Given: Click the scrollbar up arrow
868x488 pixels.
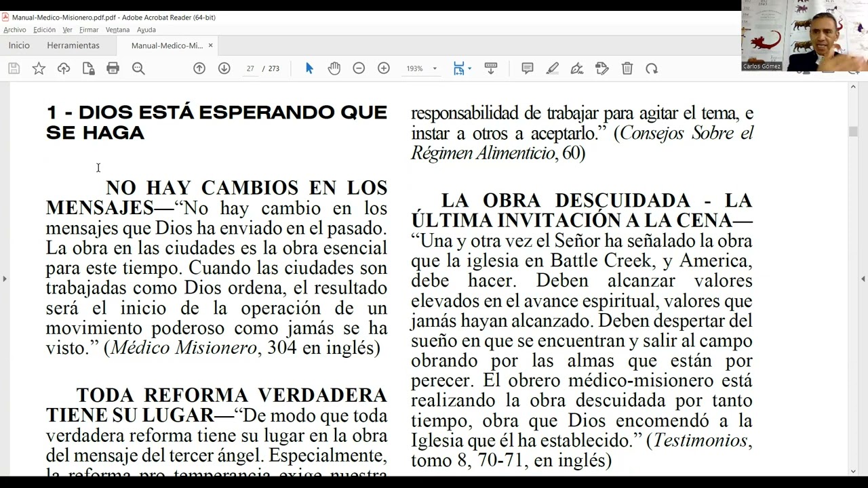Looking at the screenshot, I should [853, 87].
